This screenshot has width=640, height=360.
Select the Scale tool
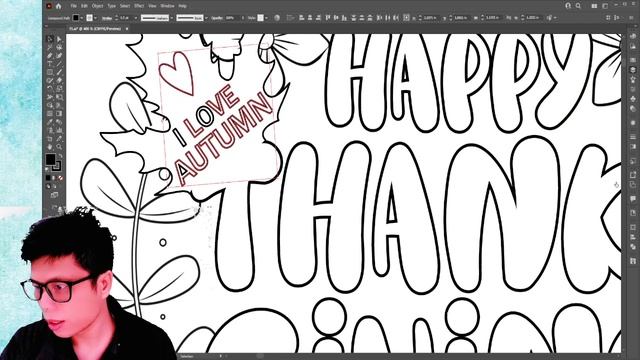tap(59, 88)
